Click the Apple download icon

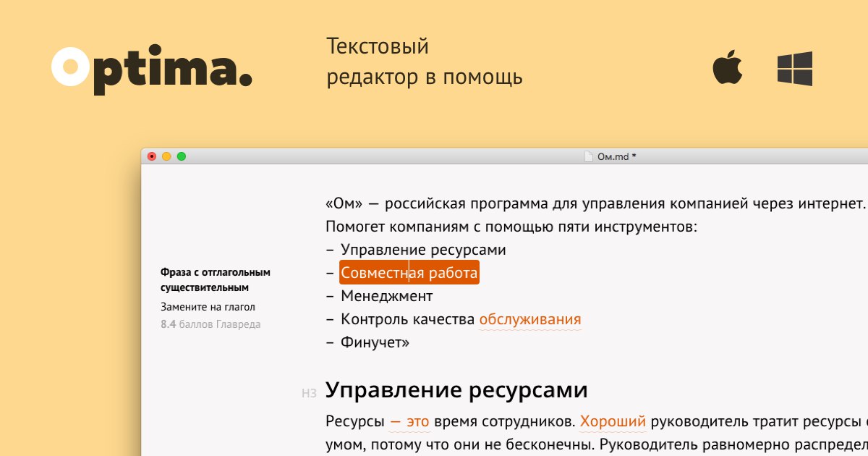728,68
